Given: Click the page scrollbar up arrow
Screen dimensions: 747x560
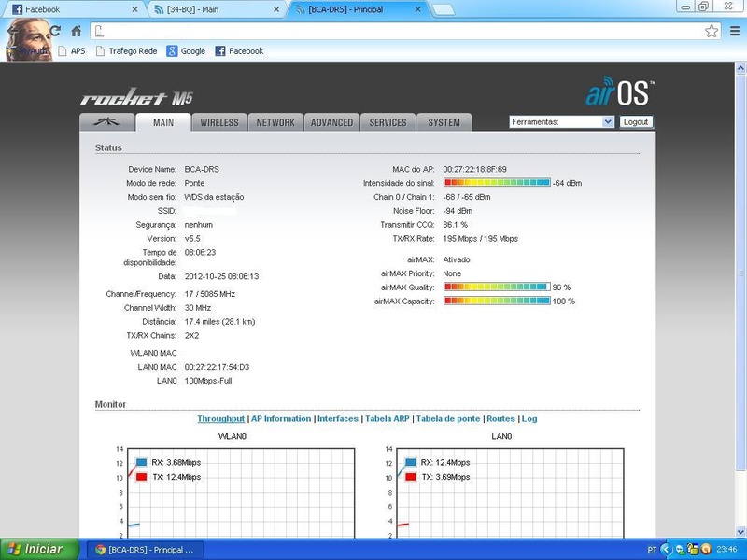Looking at the screenshot, I should click(x=740, y=68).
